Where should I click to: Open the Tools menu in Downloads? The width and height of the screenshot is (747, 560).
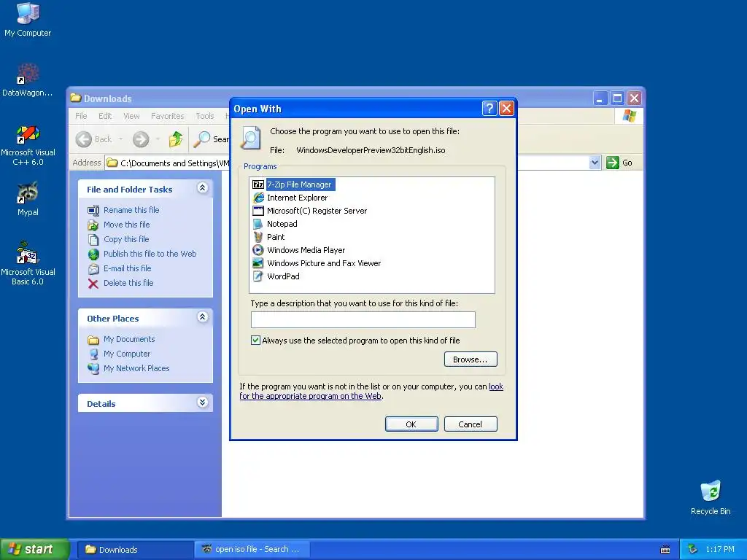point(205,116)
